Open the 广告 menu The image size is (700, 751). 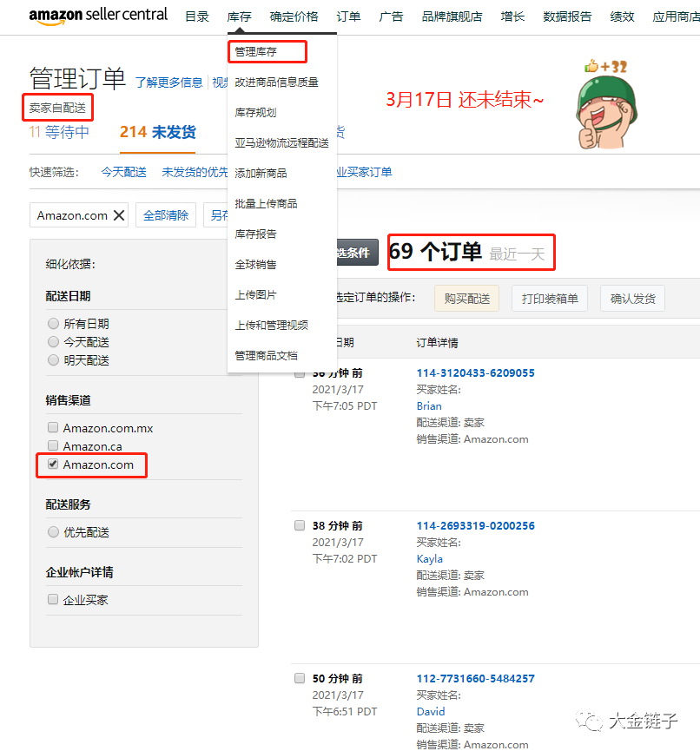pyautogui.click(x=391, y=16)
